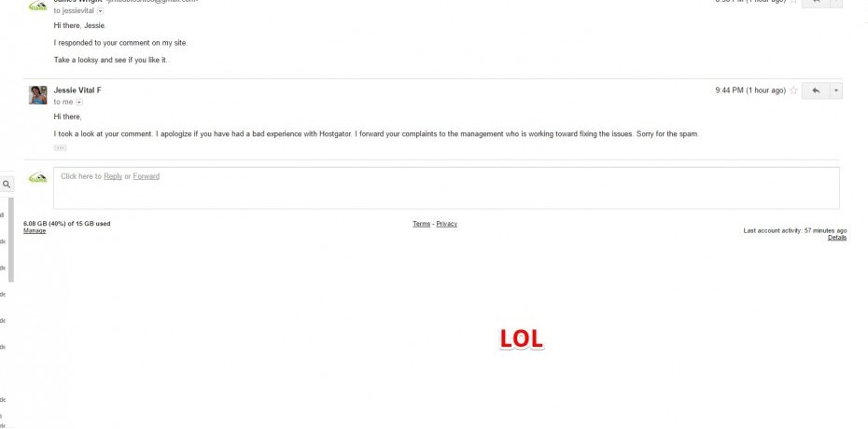Show details arrow next to 'to jessievital'
Viewport: 868px width, 429px height.
(x=100, y=11)
